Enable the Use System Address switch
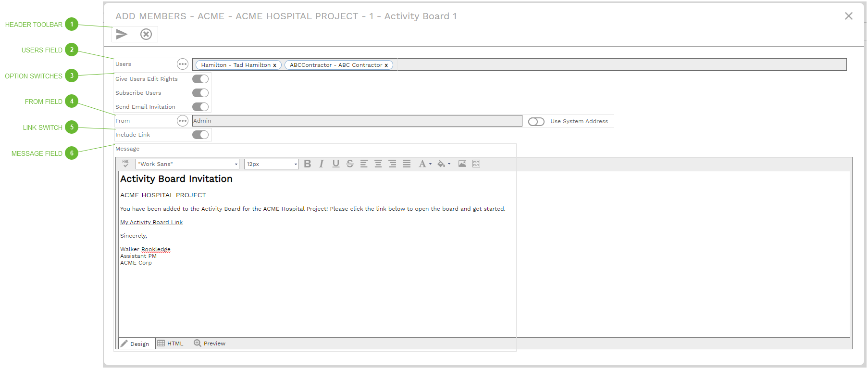This screenshot has height=369, width=868. (x=536, y=122)
